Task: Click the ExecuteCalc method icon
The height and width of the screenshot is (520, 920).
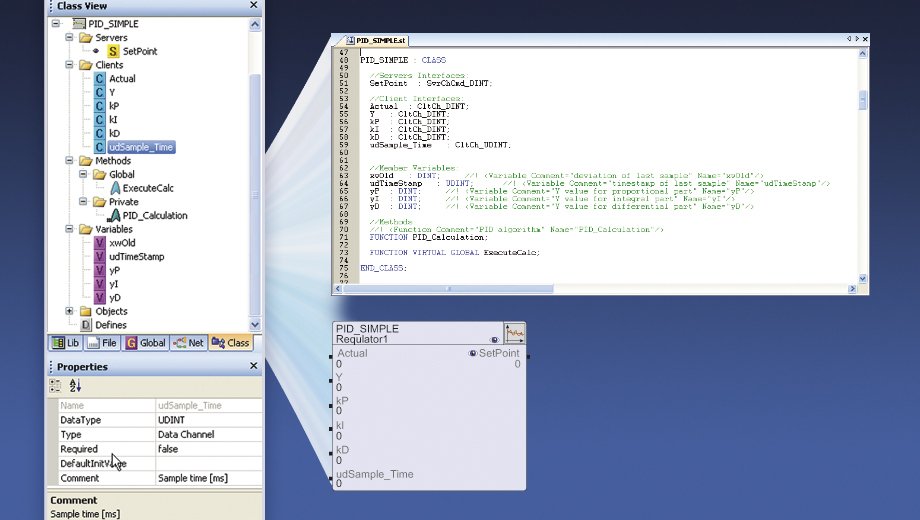Action: tap(115, 188)
